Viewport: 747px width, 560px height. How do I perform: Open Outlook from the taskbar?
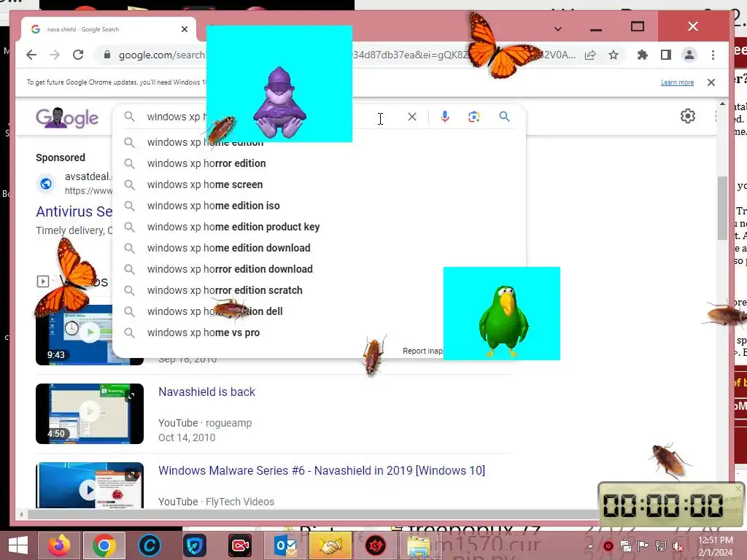pyautogui.click(x=285, y=545)
